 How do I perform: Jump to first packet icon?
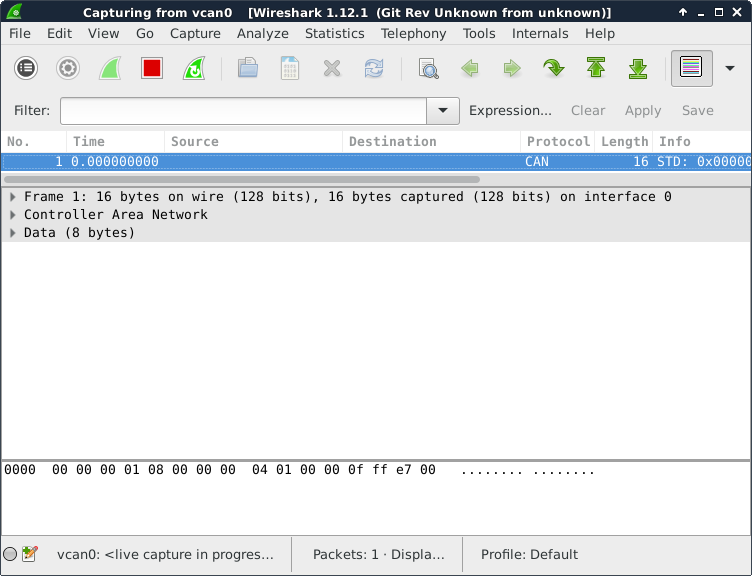coord(596,68)
